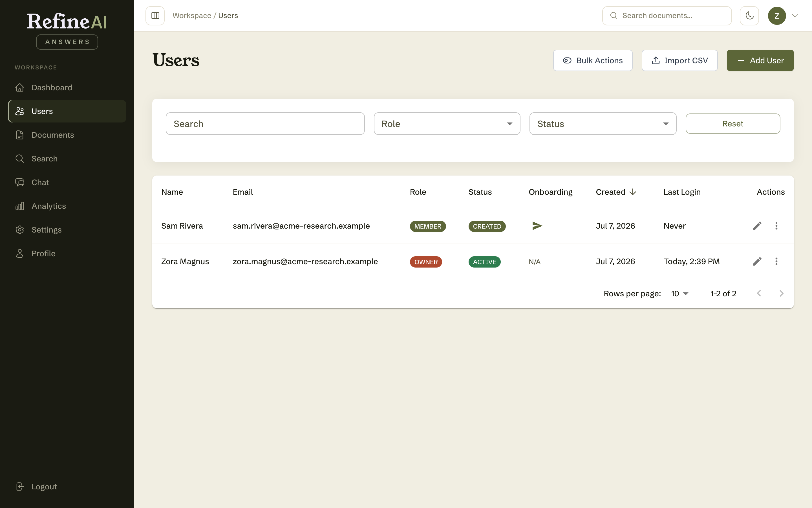The height and width of the screenshot is (508, 812).
Task: Click the Chat bubble icon
Action: (x=20, y=182)
